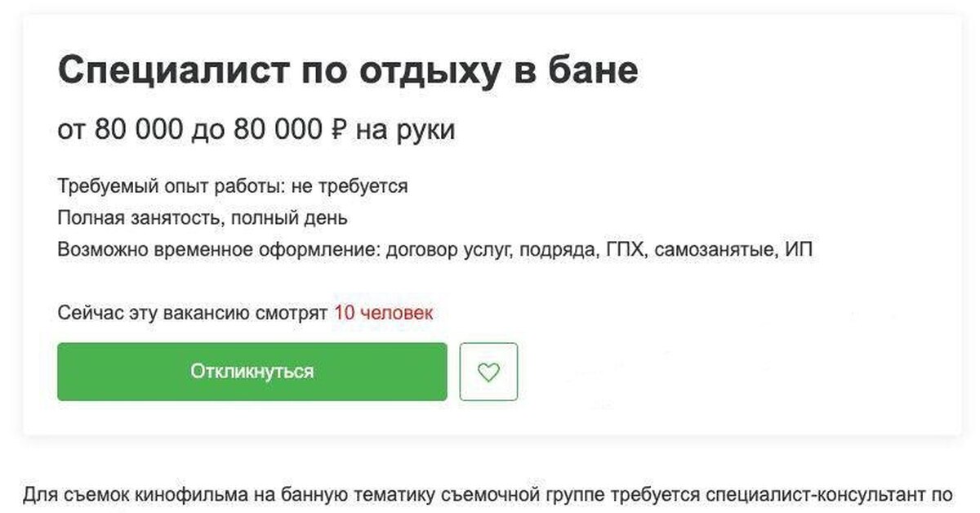Click the "договор услуг" option text
The height and width of the screenshot is (513, 980).
point(450,249)
